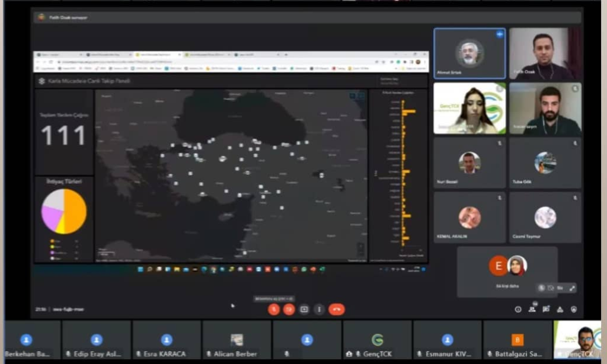Open the activities icon
The width and height of the screenshot is (607, 364).
click(560, 309)
